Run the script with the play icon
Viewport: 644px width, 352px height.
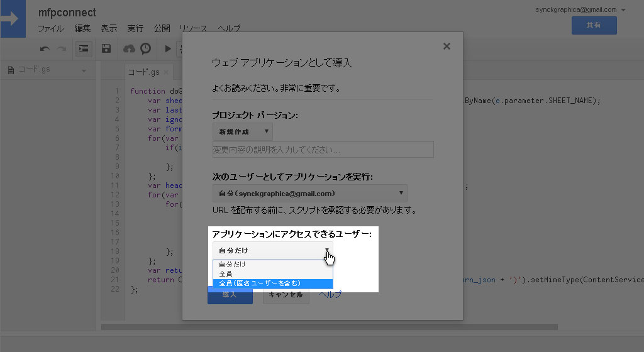point(167,48)
